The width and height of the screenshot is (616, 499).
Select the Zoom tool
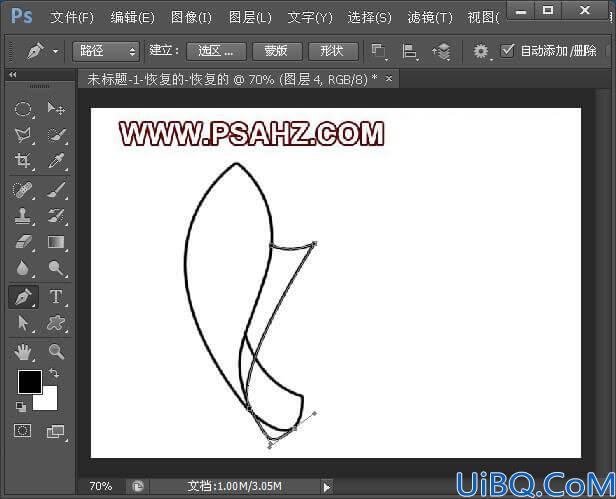[x=56, y=352]
